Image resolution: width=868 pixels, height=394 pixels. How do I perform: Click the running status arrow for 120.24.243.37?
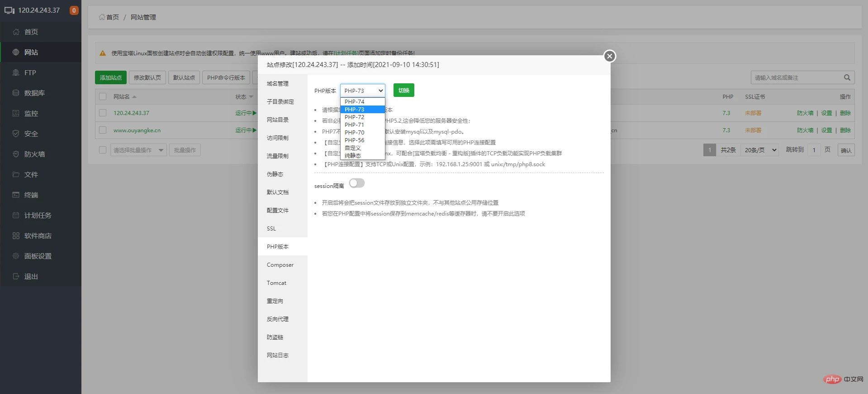coord(255,113)
